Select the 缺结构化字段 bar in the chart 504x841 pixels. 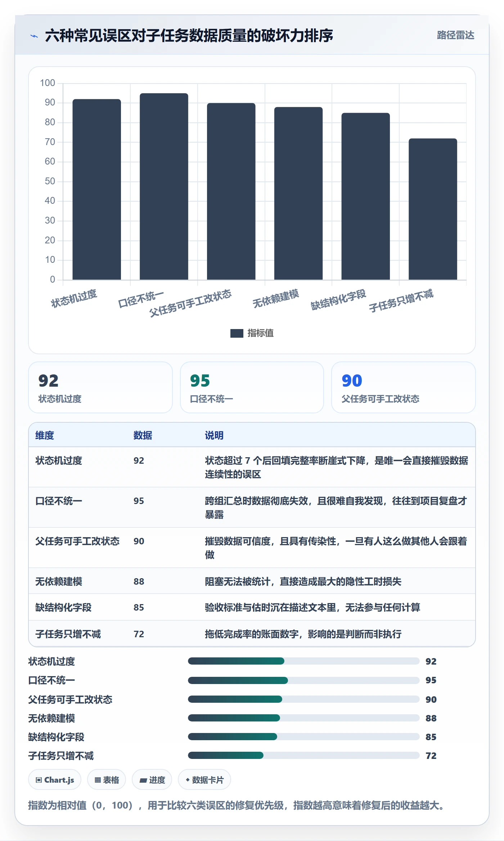(x=365, y=196)
